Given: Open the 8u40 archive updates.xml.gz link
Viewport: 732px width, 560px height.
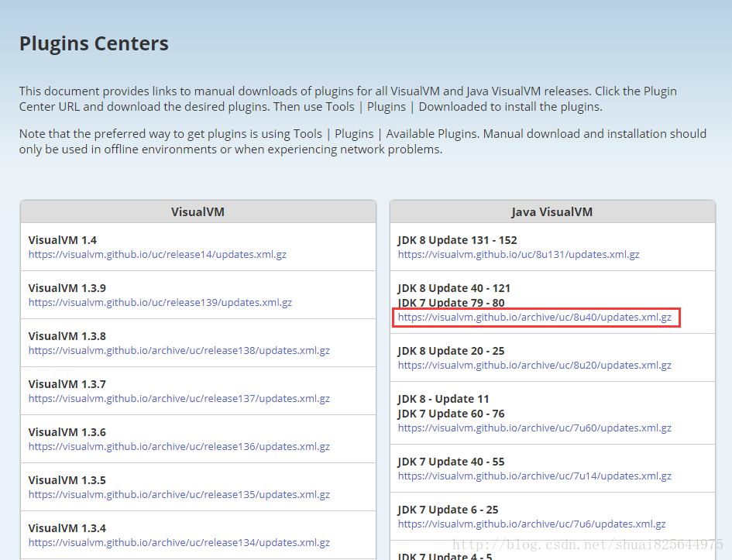Looking at the screenshot, I should pyautogui.click(x=534, y=318).
